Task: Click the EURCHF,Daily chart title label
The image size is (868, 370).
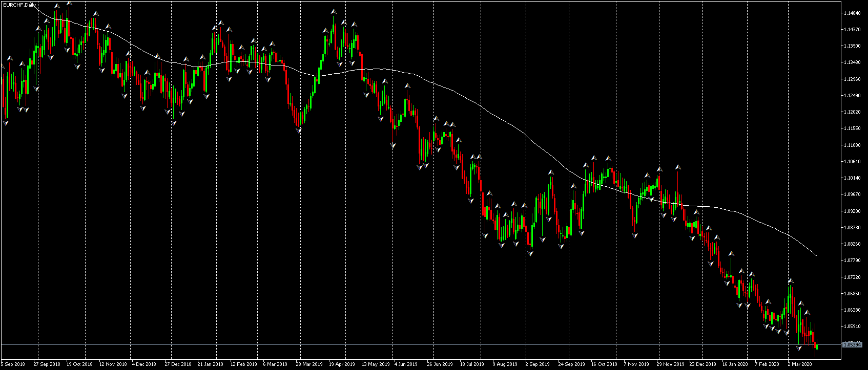Action: click(19, 5)
